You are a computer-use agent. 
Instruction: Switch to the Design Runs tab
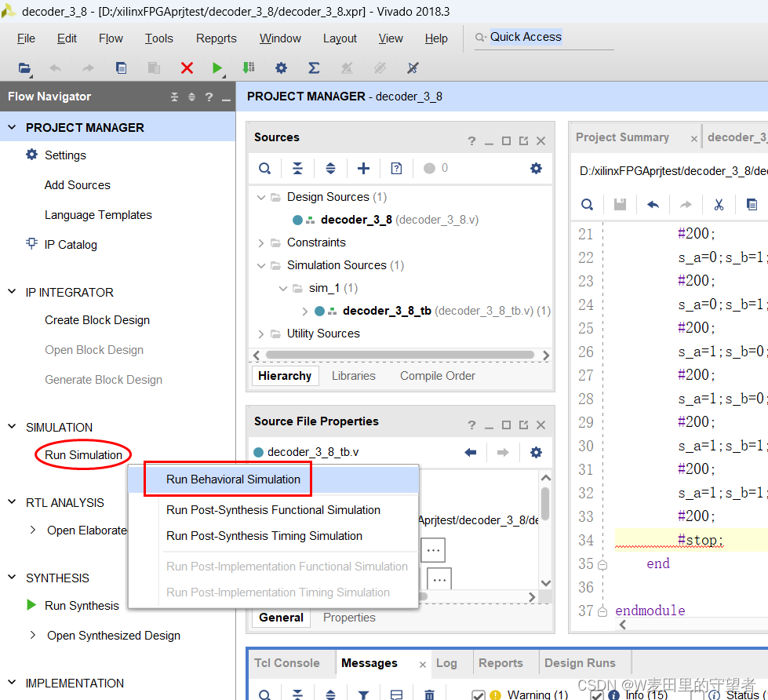click(x=580, y=663)
